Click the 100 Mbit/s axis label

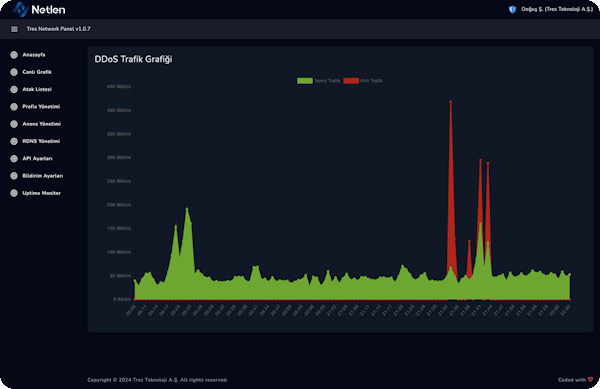click(x=119, y=252)
